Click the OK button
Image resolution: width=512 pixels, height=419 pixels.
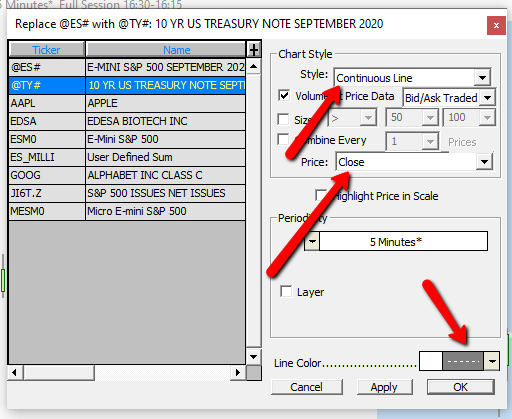[461, 387]
